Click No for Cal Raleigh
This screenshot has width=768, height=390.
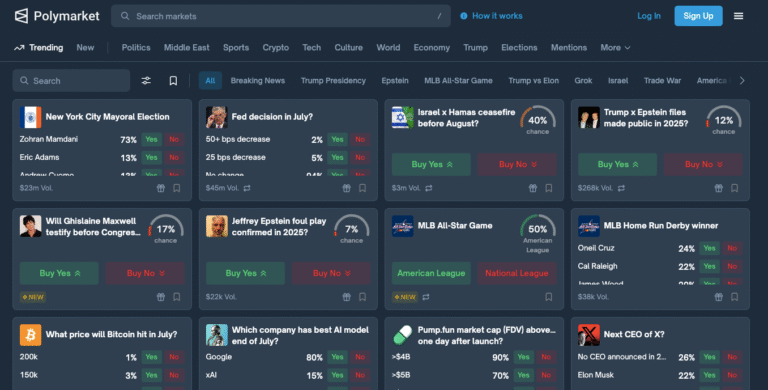[732, 267]
